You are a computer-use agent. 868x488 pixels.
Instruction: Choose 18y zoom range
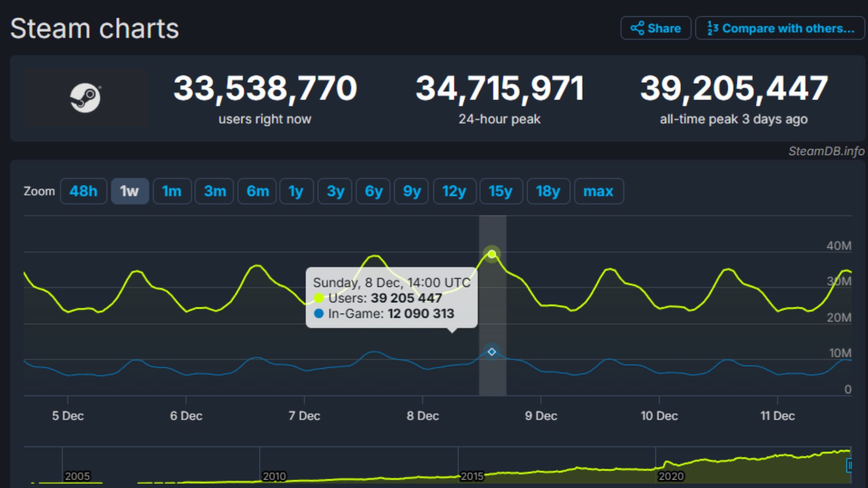pos(548,191)
